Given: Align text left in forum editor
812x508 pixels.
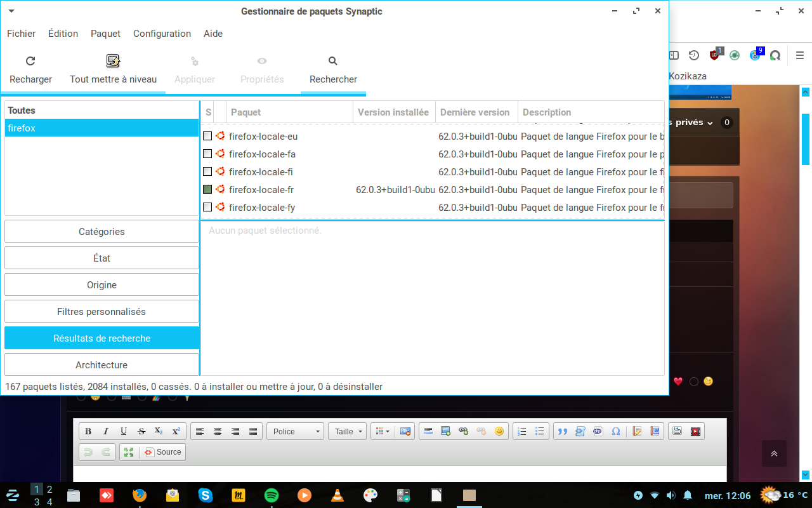Looking at the screenshot, I should point(200,432).
